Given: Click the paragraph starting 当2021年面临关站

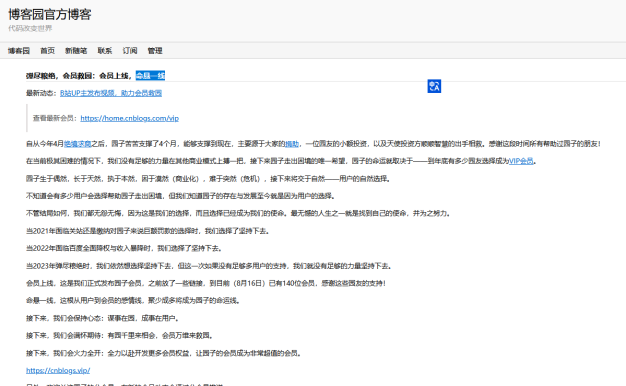Looking at the screenshot, I should (148, 231).
